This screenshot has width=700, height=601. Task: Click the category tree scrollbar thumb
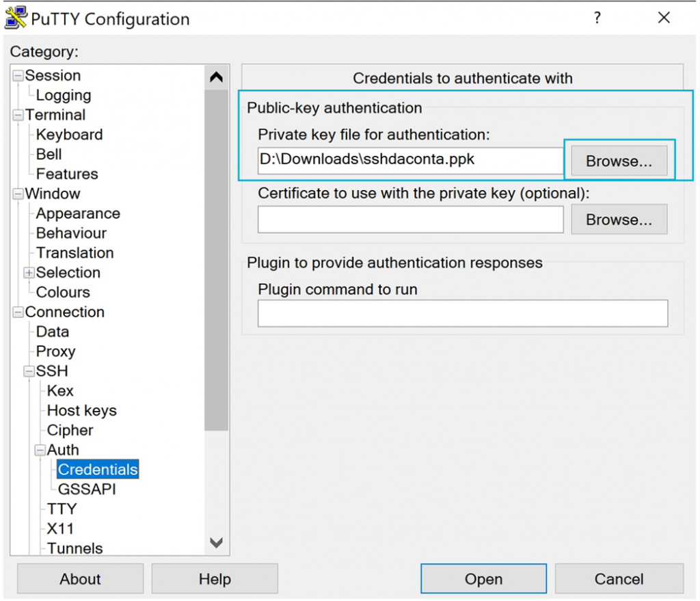point(217,260)
